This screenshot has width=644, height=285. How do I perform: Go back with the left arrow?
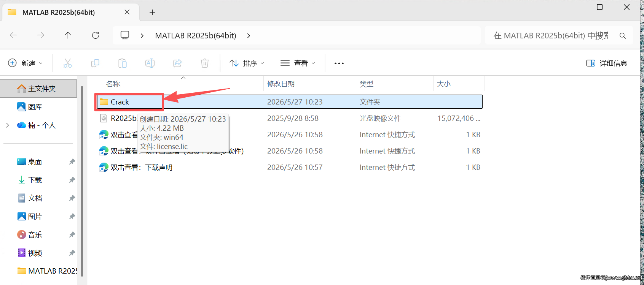coord(13,35)
